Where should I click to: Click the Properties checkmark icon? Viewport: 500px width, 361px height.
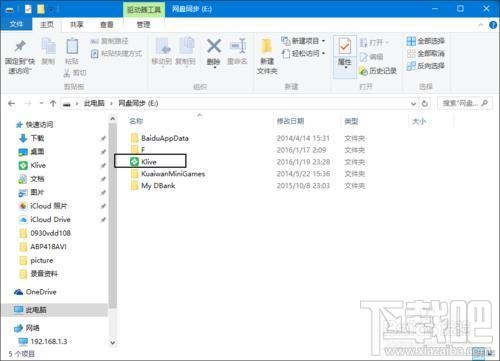344,46
